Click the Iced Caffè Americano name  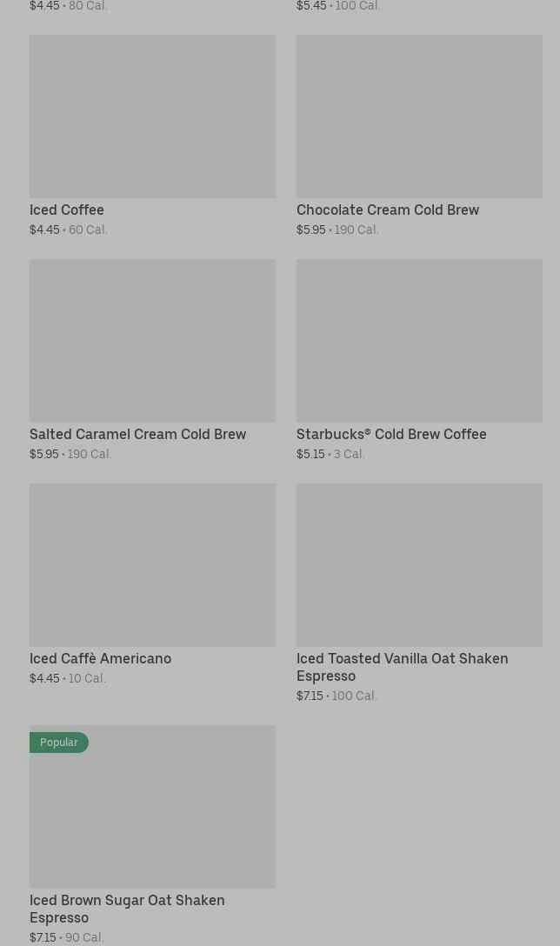point(100,659)
